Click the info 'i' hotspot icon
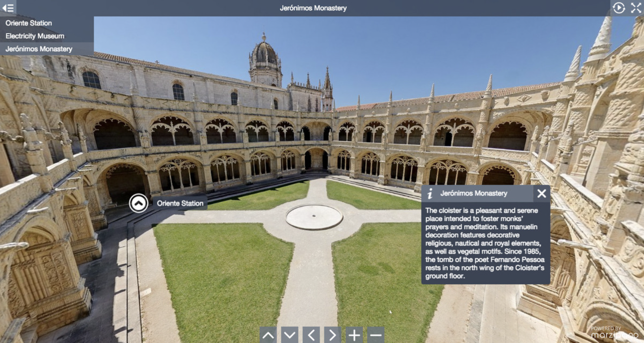The height and width of the screenshot is (343, 644). pyautogui.click(x=430, y=194)
